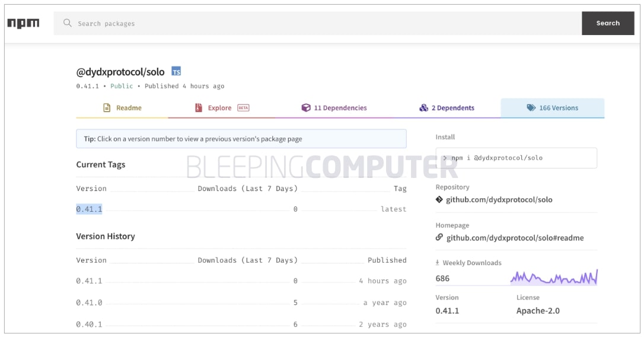Image resolution: width=644 pixels, height=337 pixels.
Task: Open the github.com/dydxprotocol/solo#readme homepage link
Action: pos(515,237)
